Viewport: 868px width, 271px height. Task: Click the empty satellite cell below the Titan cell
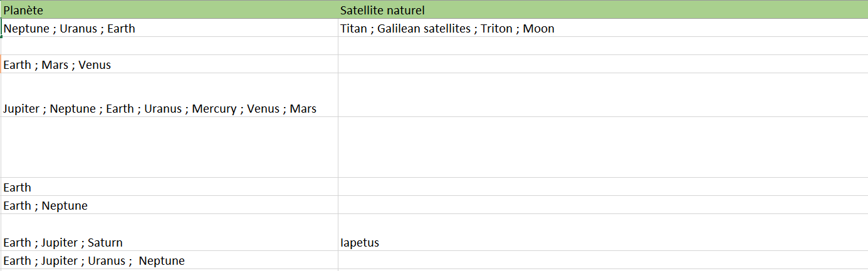point(602,46)
